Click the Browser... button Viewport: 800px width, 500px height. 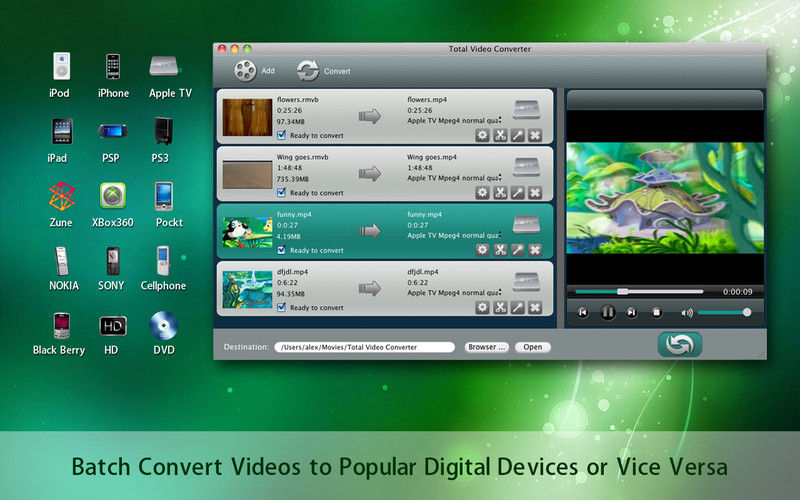pyautogui.click(x=487, y=347)
